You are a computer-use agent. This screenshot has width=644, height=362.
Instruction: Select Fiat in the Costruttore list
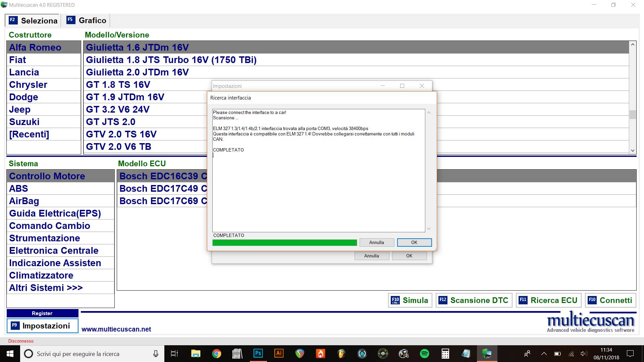pos(44,60)
